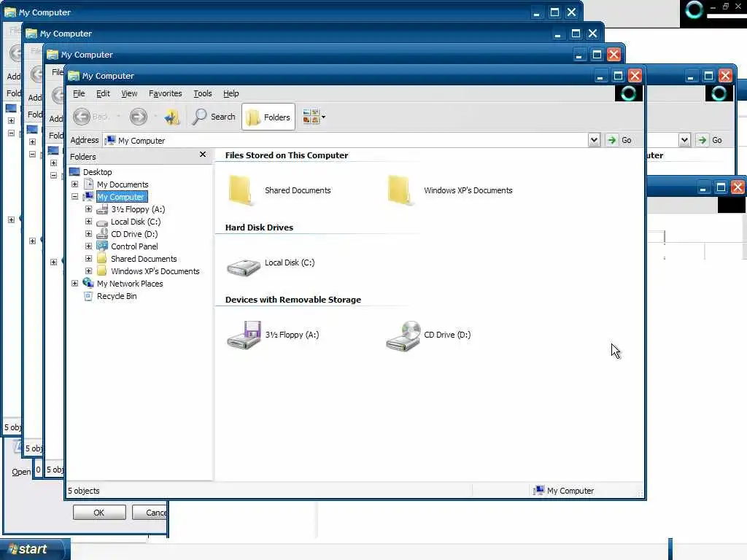Viewport: 747px width, 560px height.
Task: Click the Forward navigation arrow
Action: point(139,117)
